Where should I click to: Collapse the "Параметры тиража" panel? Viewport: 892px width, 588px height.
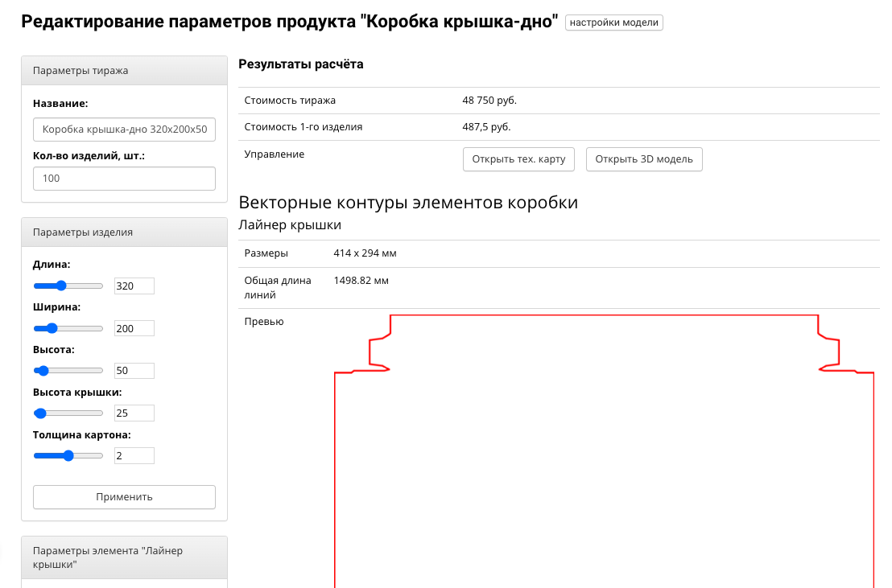coord(124,70)
